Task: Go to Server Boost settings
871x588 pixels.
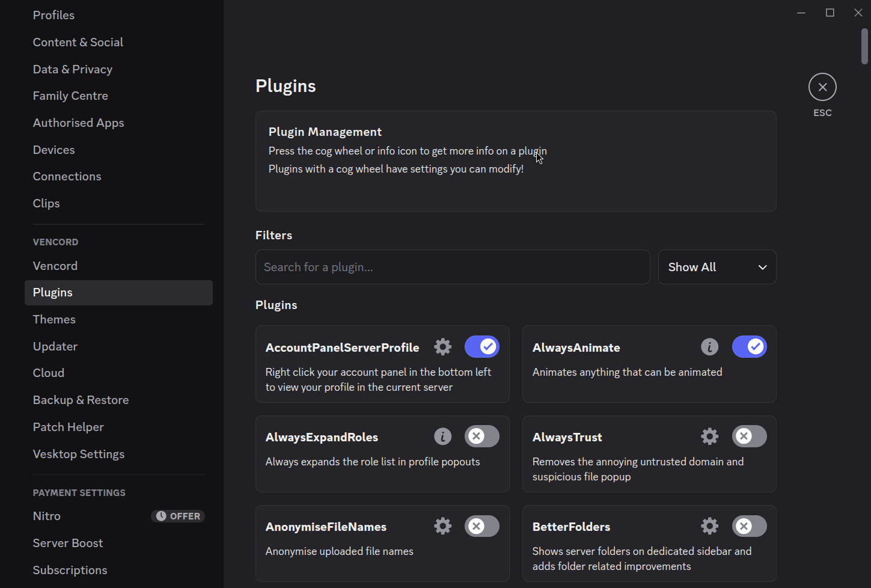Action: pyautogui.click(x=118, y=543)
